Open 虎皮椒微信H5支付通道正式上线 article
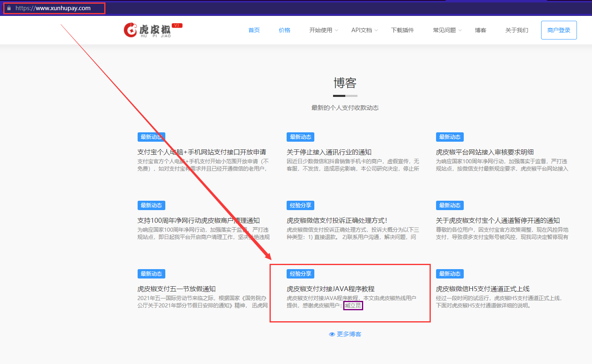This screenshot has width=592, height=364. click(482, 289)
